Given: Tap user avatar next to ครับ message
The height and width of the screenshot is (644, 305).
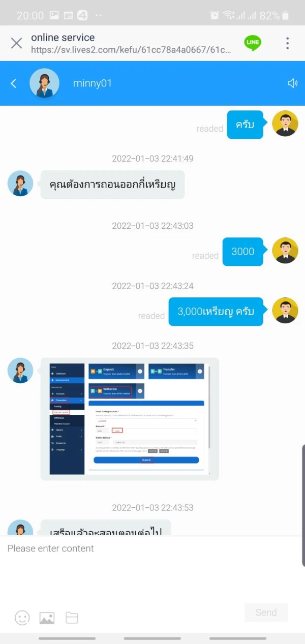Looking at the screenshot, I should [x=285, y=124].
